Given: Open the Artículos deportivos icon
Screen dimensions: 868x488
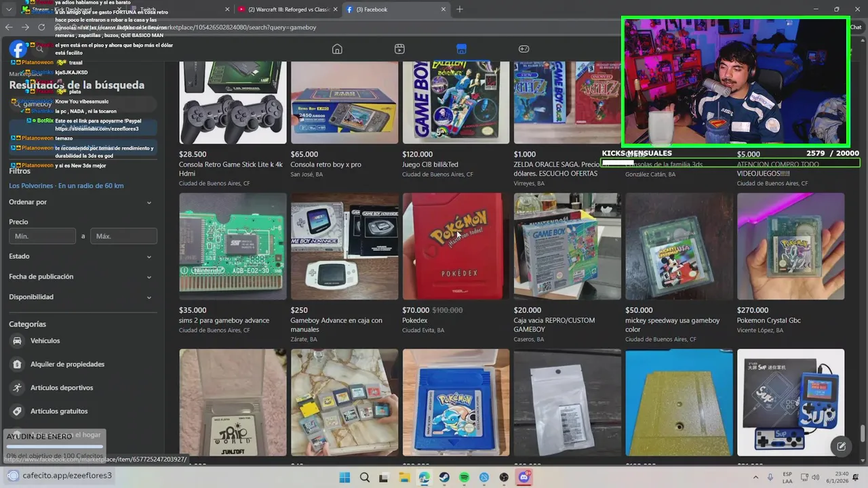Looking at the screenshot, I should [17, 388].
